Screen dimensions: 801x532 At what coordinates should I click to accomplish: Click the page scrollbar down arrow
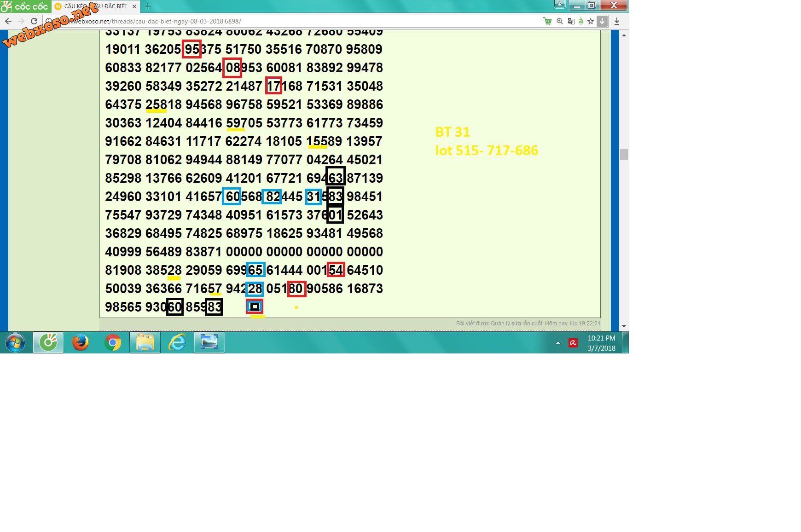624,326
